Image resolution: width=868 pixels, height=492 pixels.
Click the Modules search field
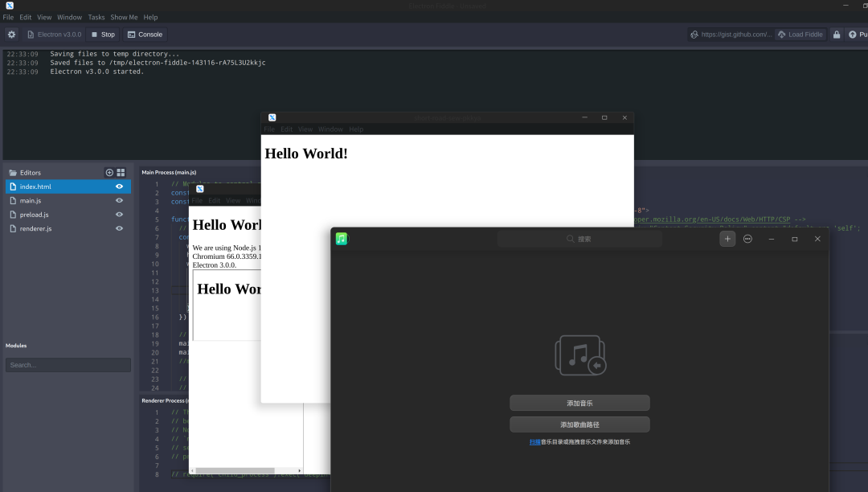pos(68,365)
